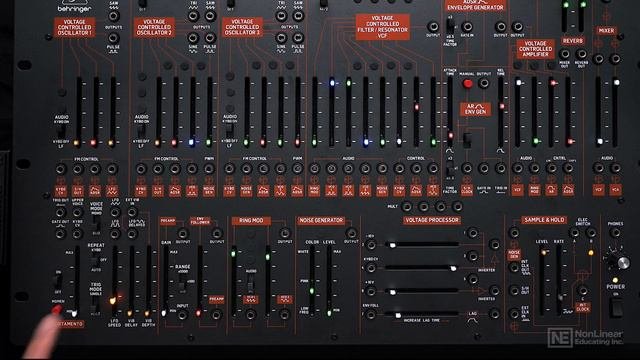Click the VCO 2 triangle output jack
The width and height of the screenshot is (640, 360).
[193, 16]
